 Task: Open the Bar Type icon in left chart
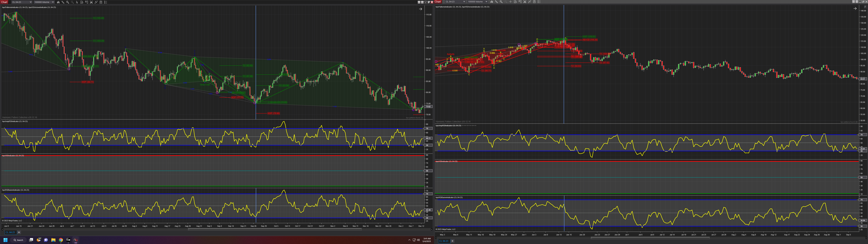coord(58,2)
